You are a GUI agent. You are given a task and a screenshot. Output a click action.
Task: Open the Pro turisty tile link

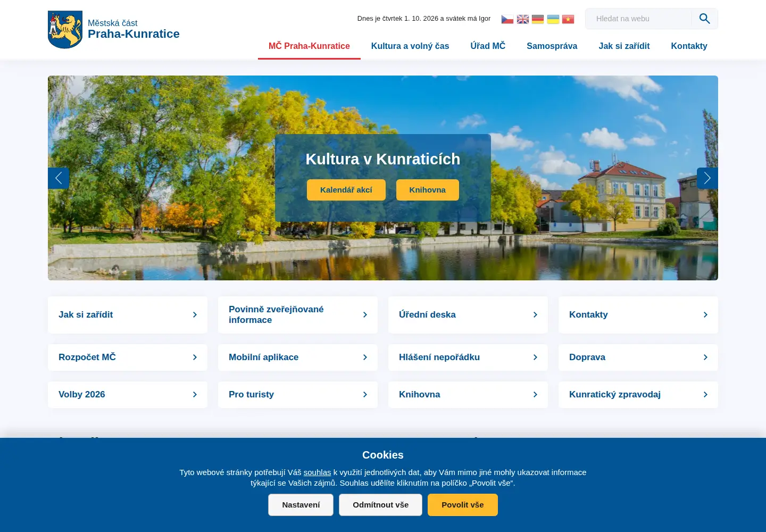(x=298, y=395)
